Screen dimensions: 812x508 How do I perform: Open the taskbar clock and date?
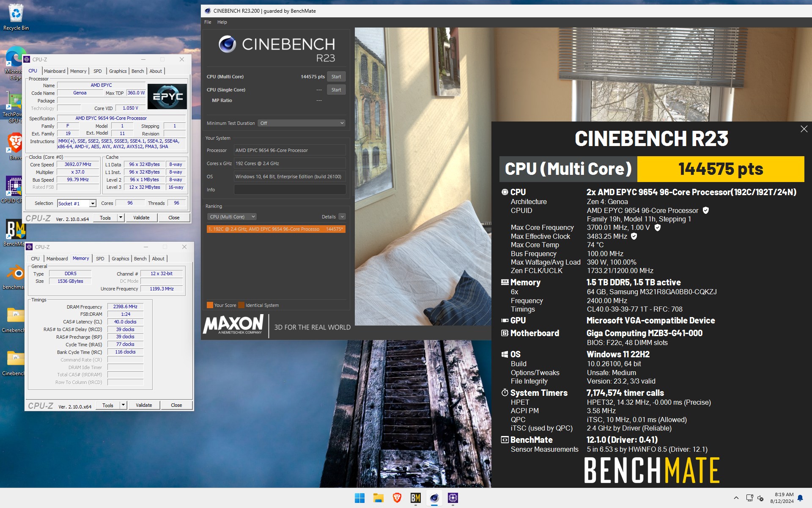click(782, 498)
